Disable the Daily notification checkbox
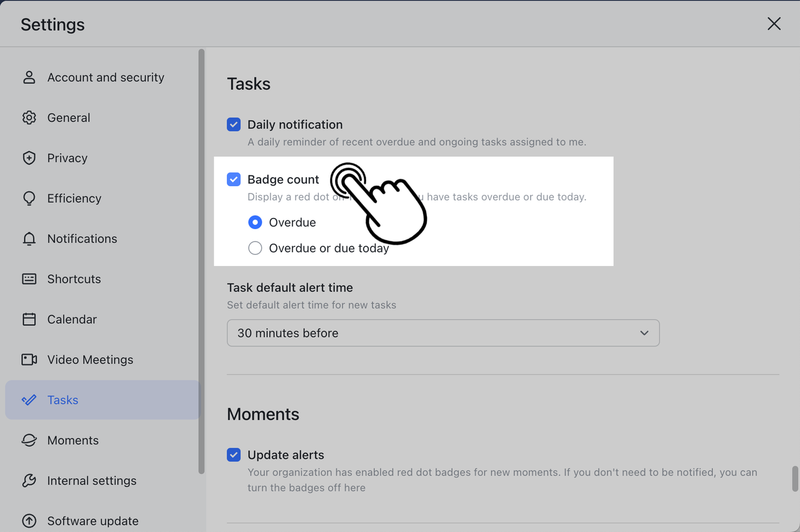Viewport: 800px width, 532px height. [233, 124]
